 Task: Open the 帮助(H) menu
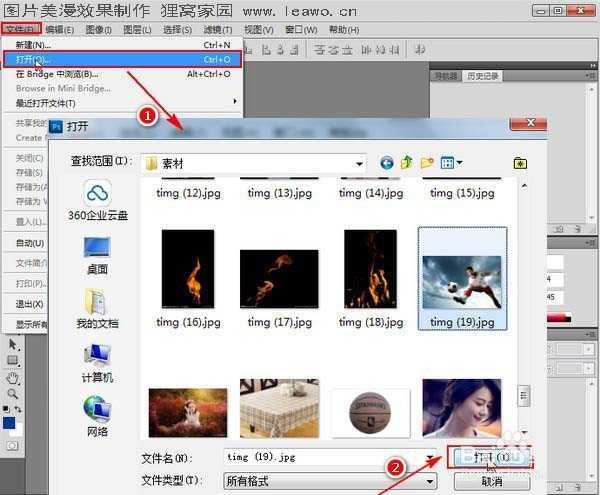click(x=344, y=29)
